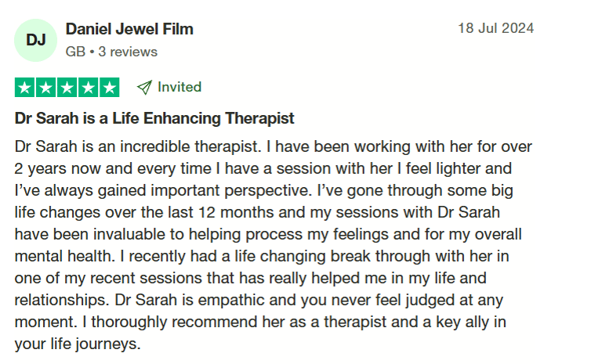Open review title 'Dr Sarah is a Life Enhancing Therapist'

pos(154,118)
